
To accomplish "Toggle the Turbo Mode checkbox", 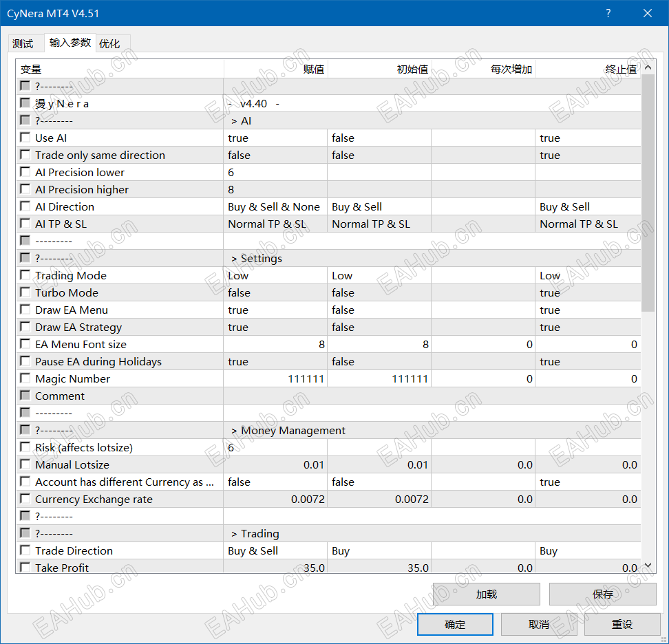I will [x=25, y=292].
